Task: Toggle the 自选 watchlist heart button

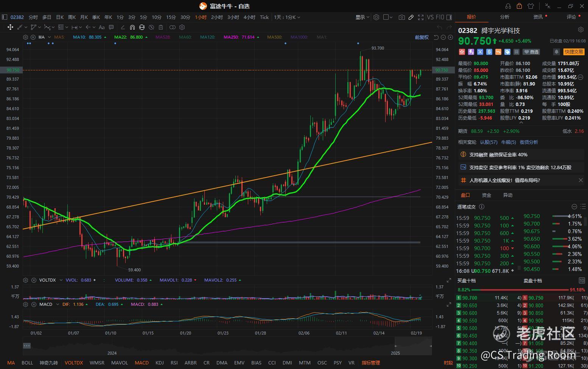Action: 531,52
